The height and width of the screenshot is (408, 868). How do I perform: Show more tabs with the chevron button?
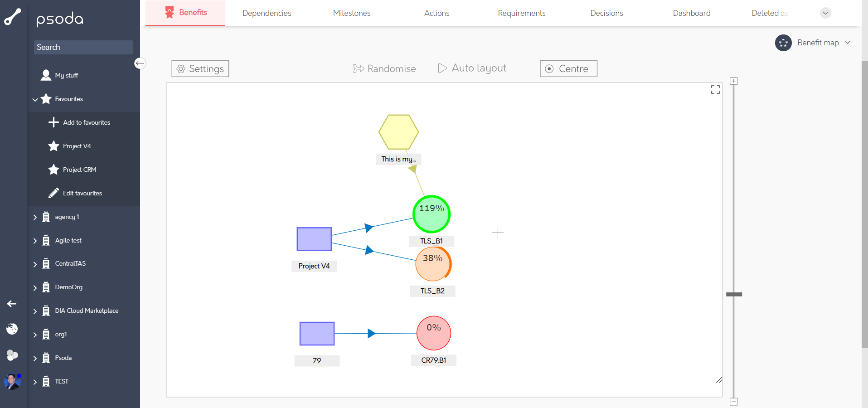(x=825, y=13)
